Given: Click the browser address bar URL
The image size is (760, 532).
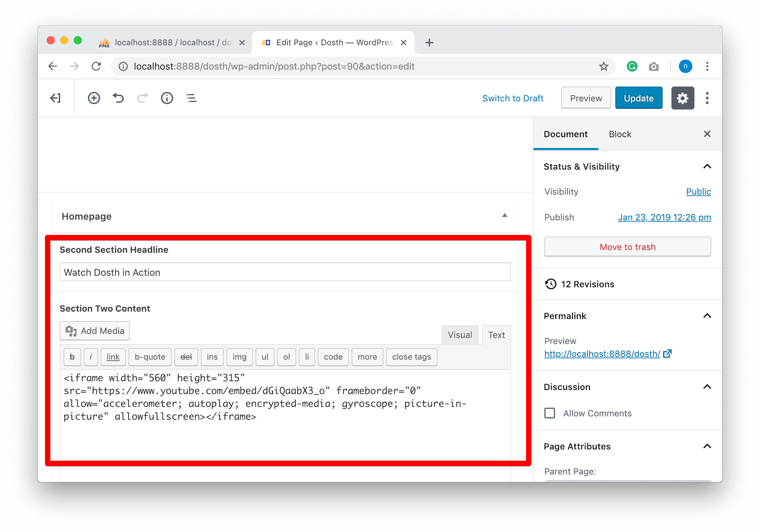Looking at the screenshot, I should pos(274,66).
